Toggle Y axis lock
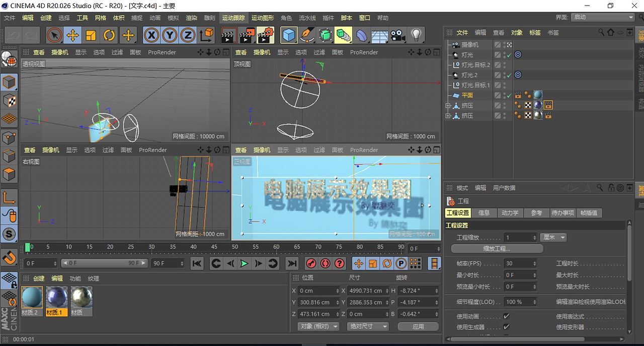Screen dimensions: 644x346 (x=170, y=35)
